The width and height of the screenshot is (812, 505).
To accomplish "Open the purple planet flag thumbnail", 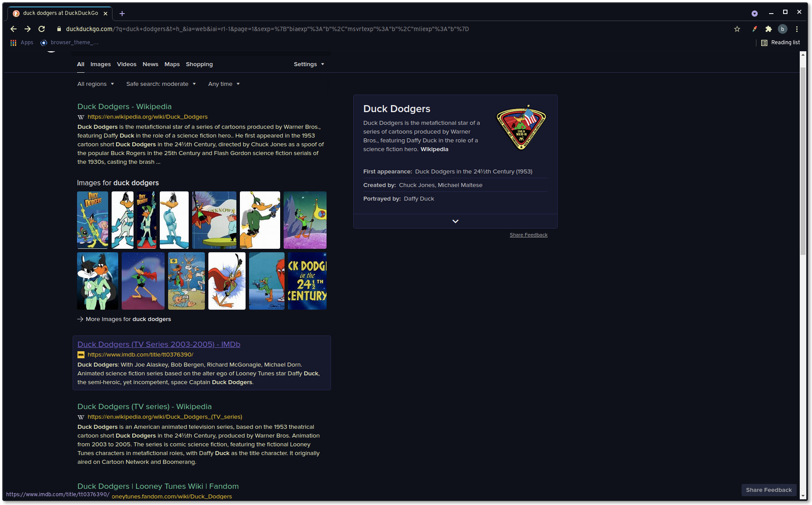I will 305,220.
